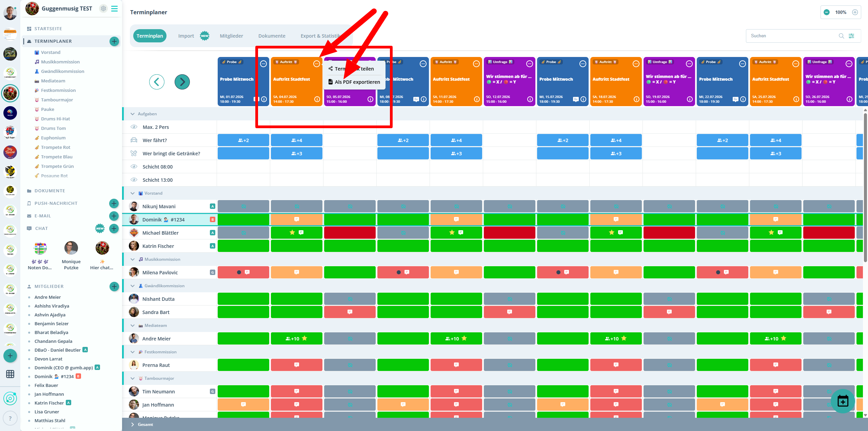Viewport: 868px width, 431px height.
Task: Toggle visibility of Schicht 13:00 task
Action: 134,180
